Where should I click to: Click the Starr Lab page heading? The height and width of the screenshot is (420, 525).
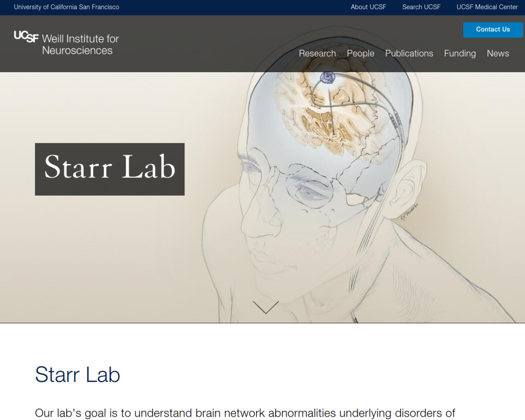pyautogui.click(x=78, y=374)
